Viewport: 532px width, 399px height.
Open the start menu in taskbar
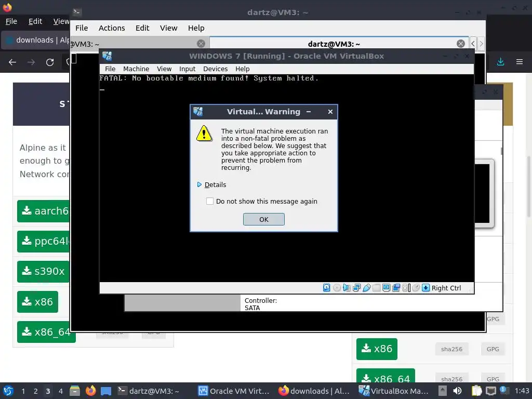(x=8, y=391)
